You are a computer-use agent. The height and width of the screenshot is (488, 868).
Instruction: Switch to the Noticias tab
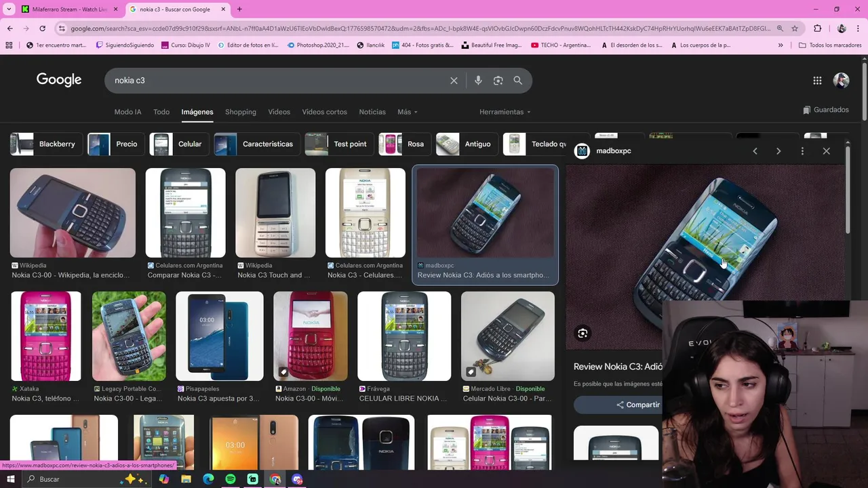(372, 112)
